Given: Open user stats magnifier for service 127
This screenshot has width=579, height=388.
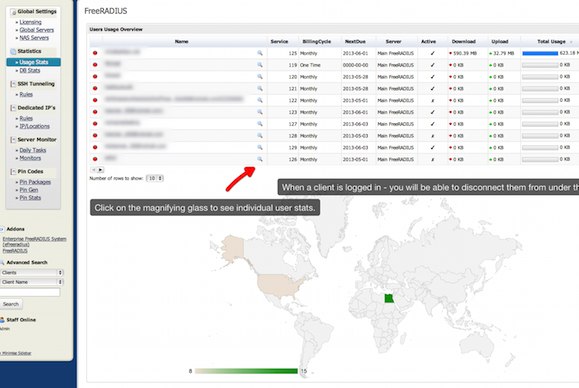Looking at the screenshot, I should tap(260, 124).
